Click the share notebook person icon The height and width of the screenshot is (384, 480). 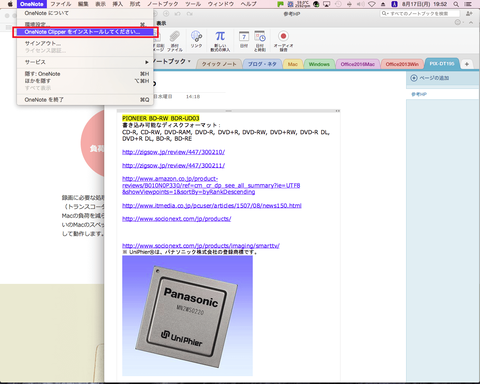(x=469, y=14)
